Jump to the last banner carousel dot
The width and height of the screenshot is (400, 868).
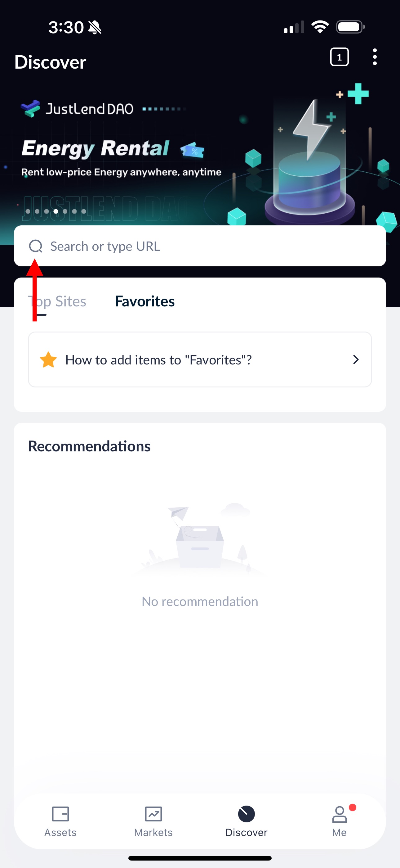[83, 211]
